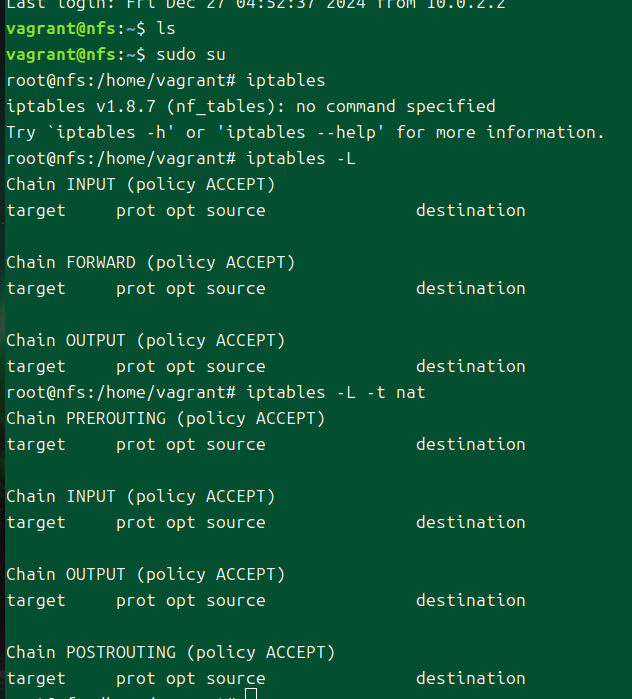Click the 'ls' command after the vagrant prompt

[165, 28]
